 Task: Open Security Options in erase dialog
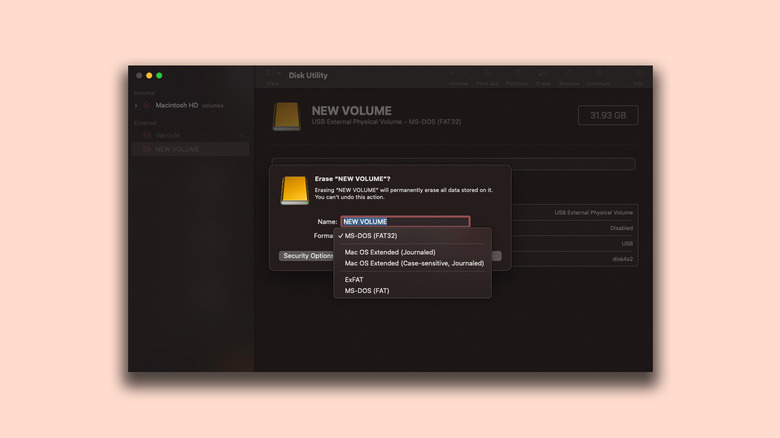306,256
